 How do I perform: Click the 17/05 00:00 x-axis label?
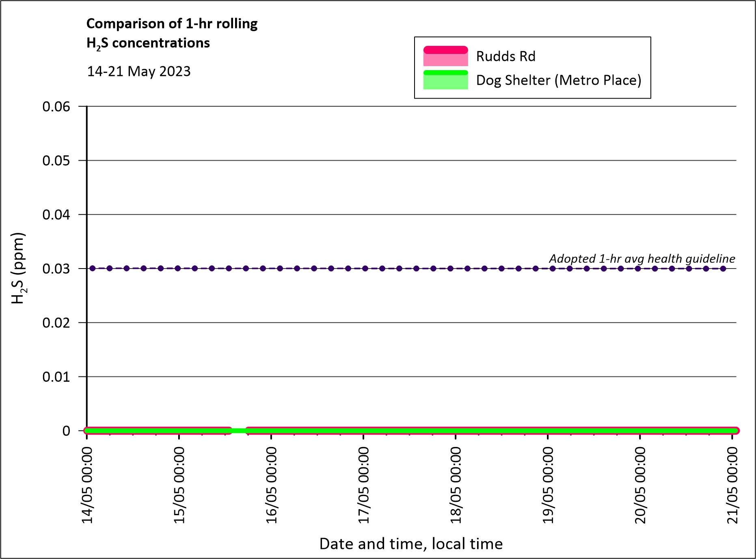click(x=363, y=485)
